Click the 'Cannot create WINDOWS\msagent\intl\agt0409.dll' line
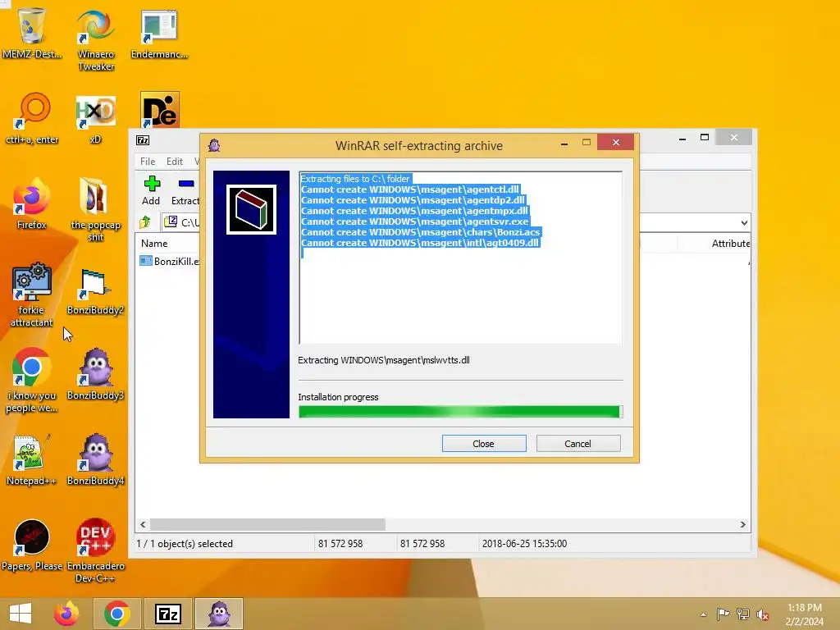 click(x=420, y=243)
